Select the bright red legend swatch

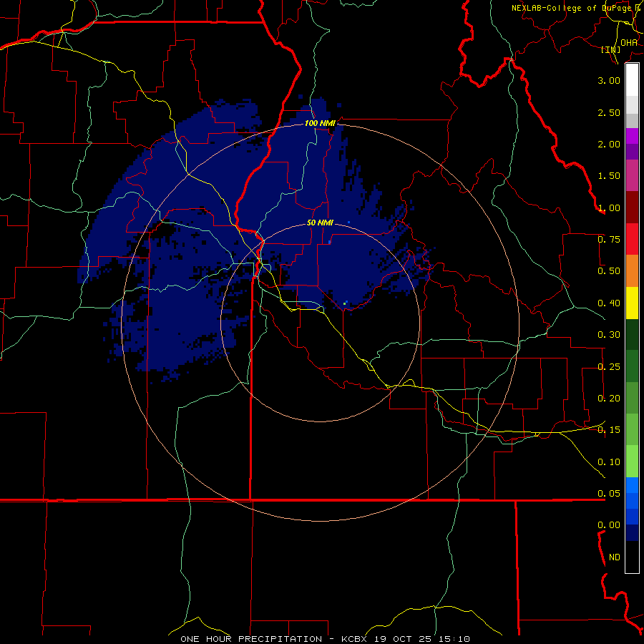coord(632,239)
